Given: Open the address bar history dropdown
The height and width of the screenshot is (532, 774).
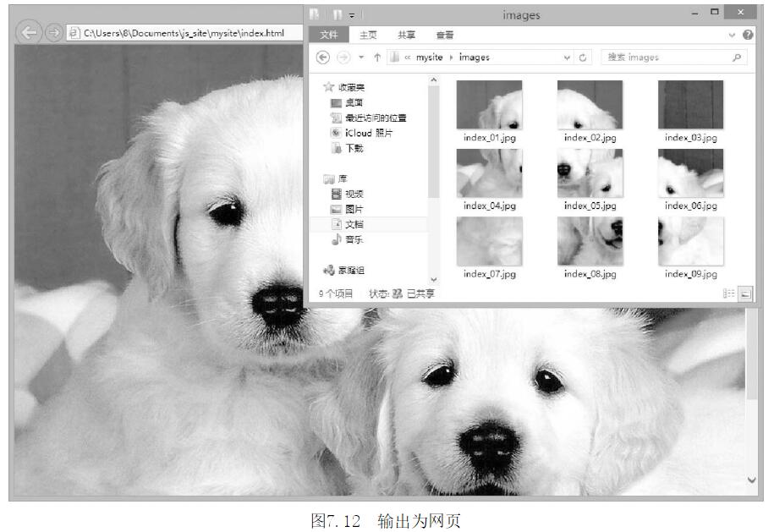Looking at the screenshot, I should point(568,58).
